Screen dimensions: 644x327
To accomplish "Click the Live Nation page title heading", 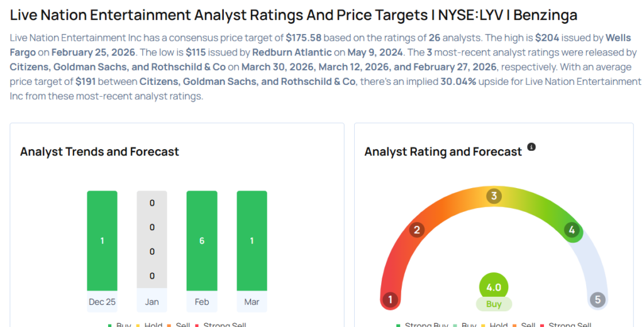I will tap(294, 15).
